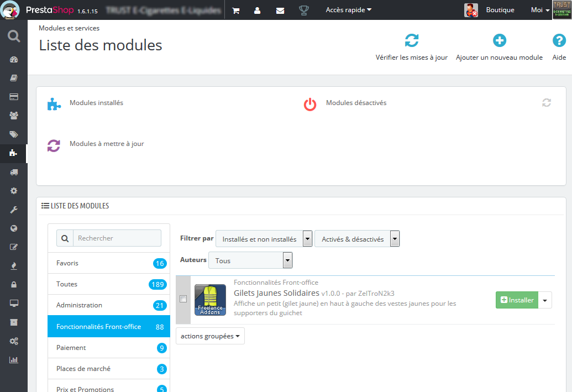
Task: Open the Installés et non installés filter
Action: [x=264, y=239]
